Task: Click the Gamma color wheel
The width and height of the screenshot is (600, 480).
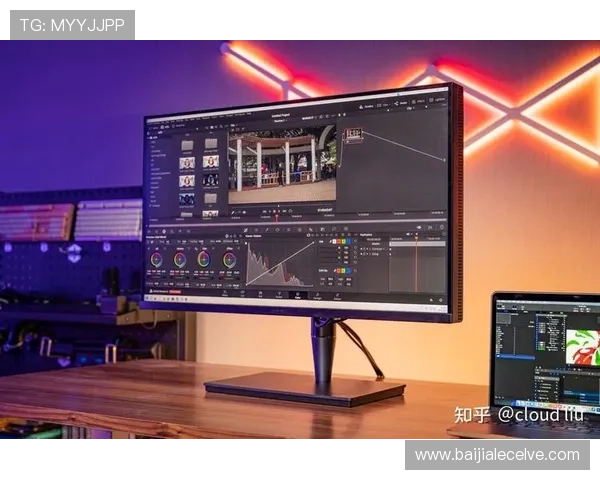Action: pyautogui.click(x=180, y=260)
